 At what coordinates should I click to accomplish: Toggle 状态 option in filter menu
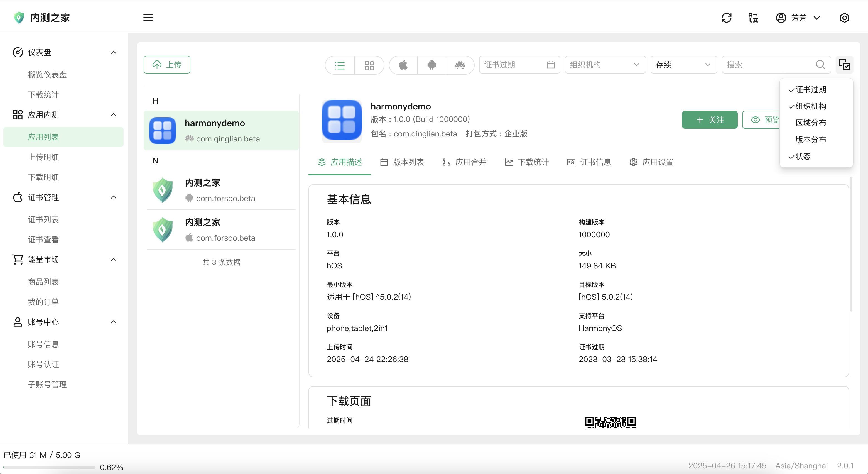coord(803,157)
